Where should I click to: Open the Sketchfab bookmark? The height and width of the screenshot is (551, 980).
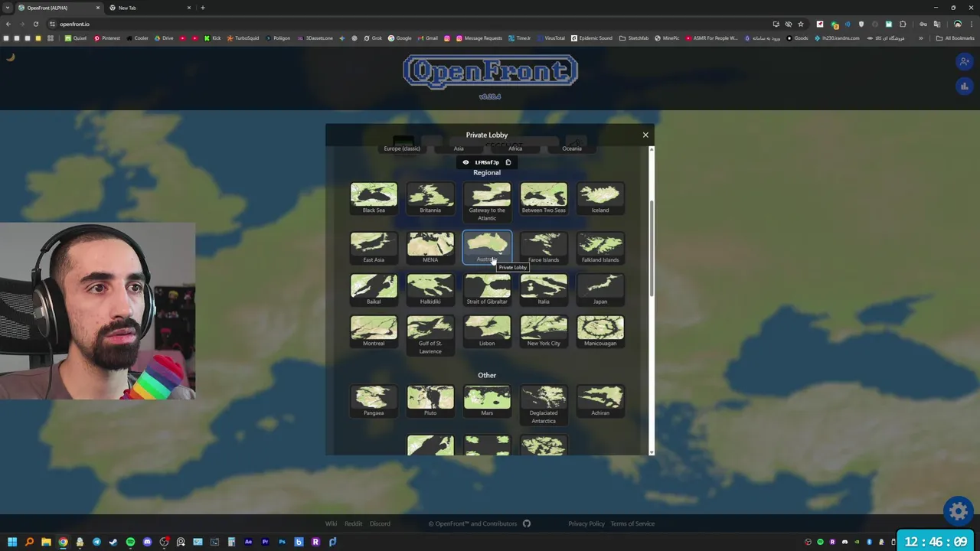[x=634, y=38]
